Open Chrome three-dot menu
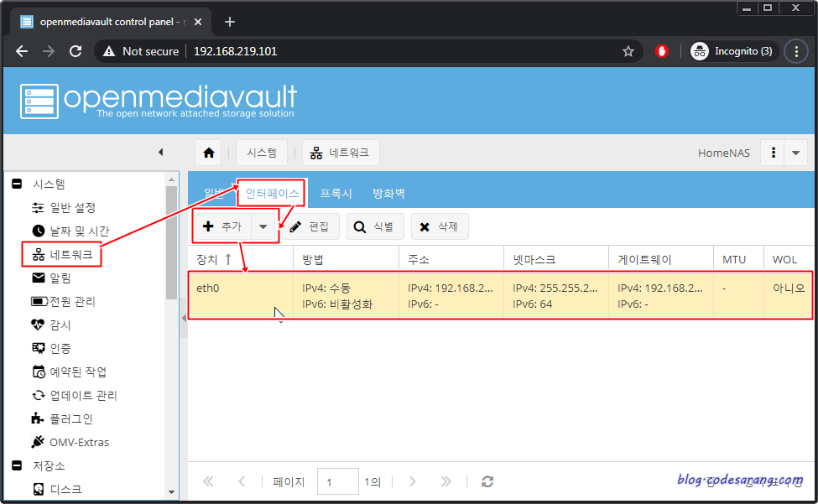818x504 pixels. point(796,51)
